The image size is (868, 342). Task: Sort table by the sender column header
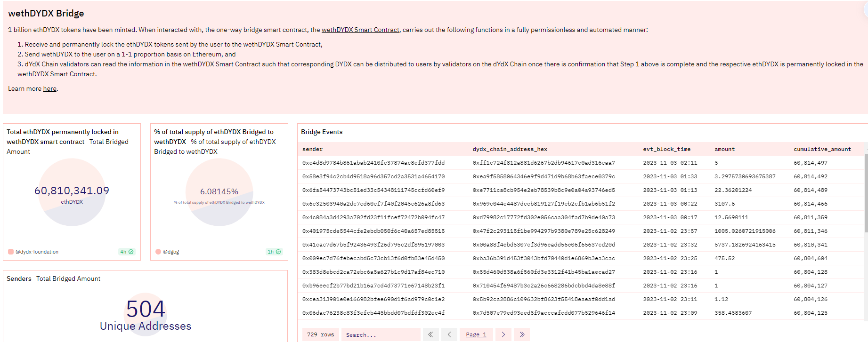[x=312, y=149]
